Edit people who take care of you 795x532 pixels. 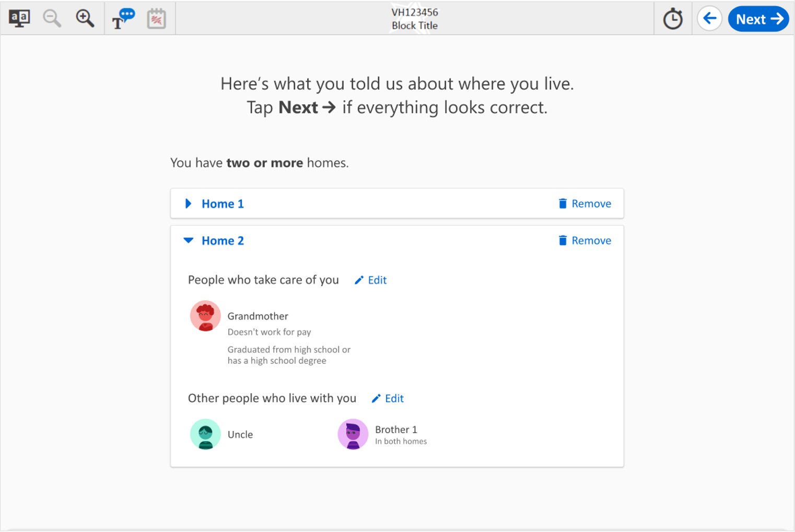[x=371, y=280]
